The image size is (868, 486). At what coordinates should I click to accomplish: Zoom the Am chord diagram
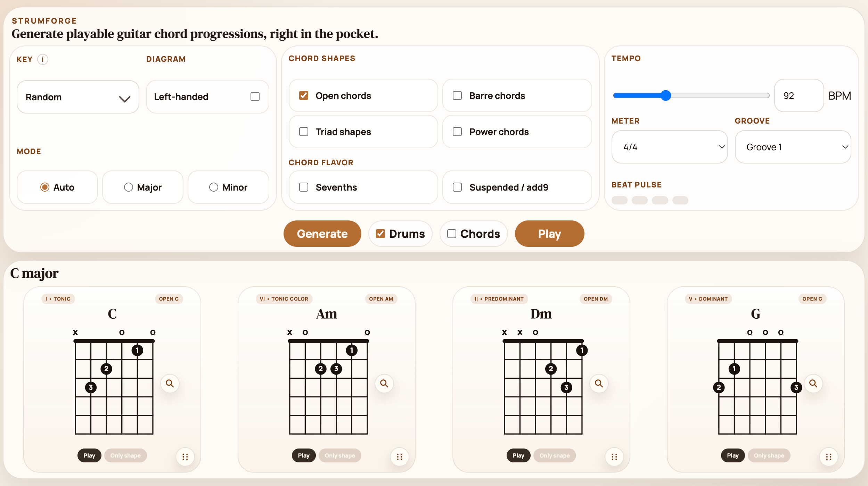point(384,384)
